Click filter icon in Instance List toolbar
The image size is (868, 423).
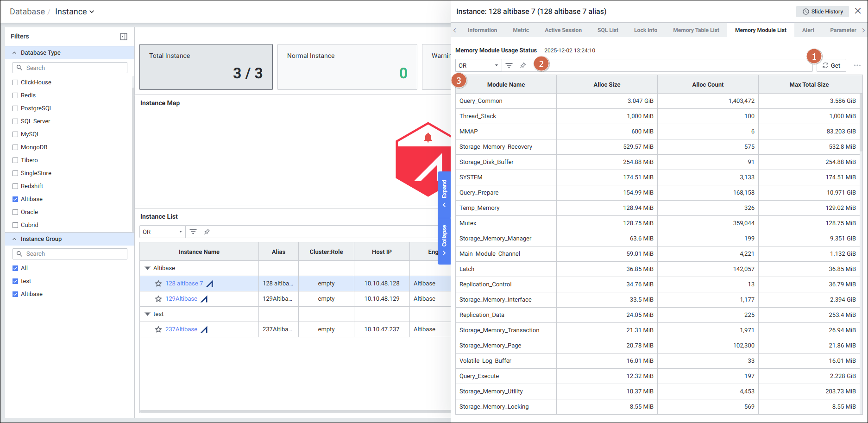[x=193, y=232]
